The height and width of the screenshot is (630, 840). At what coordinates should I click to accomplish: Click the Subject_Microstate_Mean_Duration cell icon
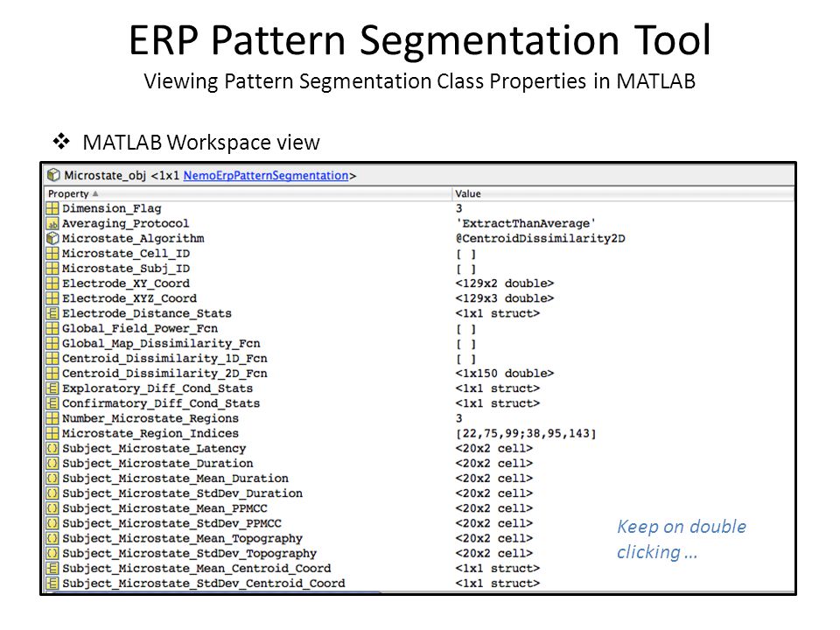[x=52, y=479]
